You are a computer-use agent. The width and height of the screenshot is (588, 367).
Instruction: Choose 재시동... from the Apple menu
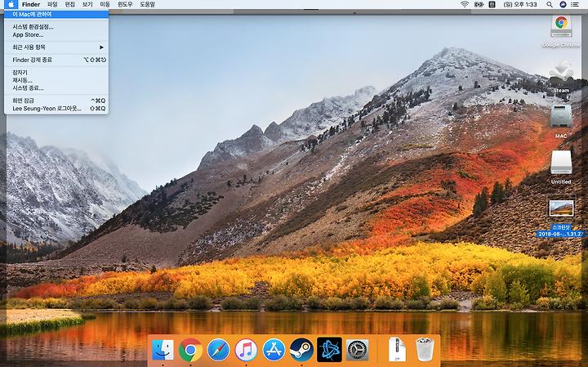point(56,80)
